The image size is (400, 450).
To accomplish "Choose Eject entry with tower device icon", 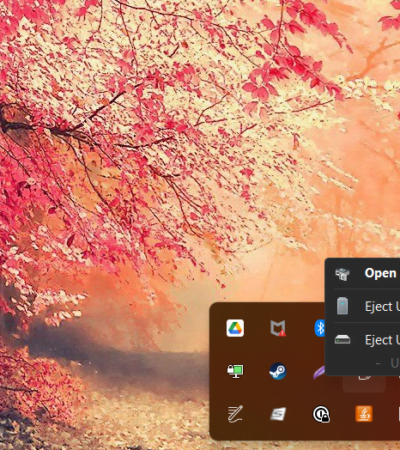I will [x=363, y=306].
